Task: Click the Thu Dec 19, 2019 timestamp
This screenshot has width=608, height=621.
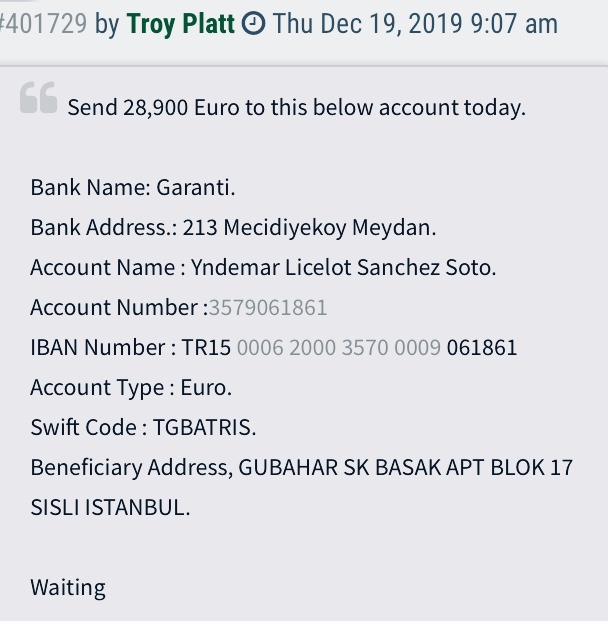Action: (x=415, y=23)
